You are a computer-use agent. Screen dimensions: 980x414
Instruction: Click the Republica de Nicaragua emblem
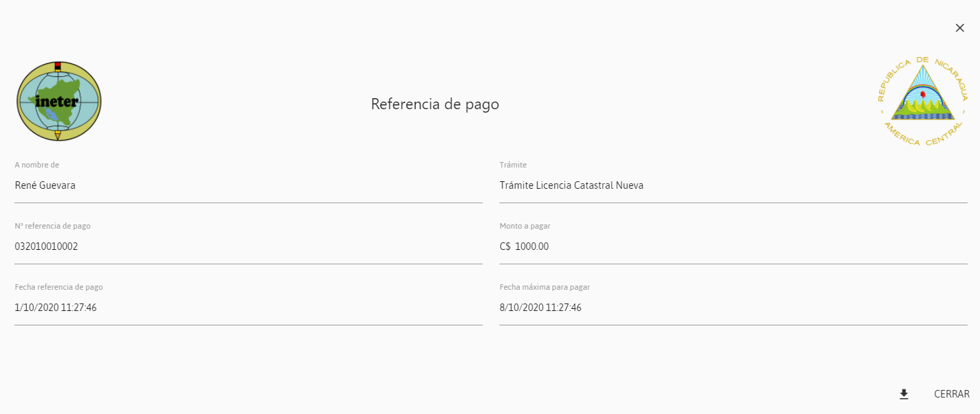(x=922, y=102)
